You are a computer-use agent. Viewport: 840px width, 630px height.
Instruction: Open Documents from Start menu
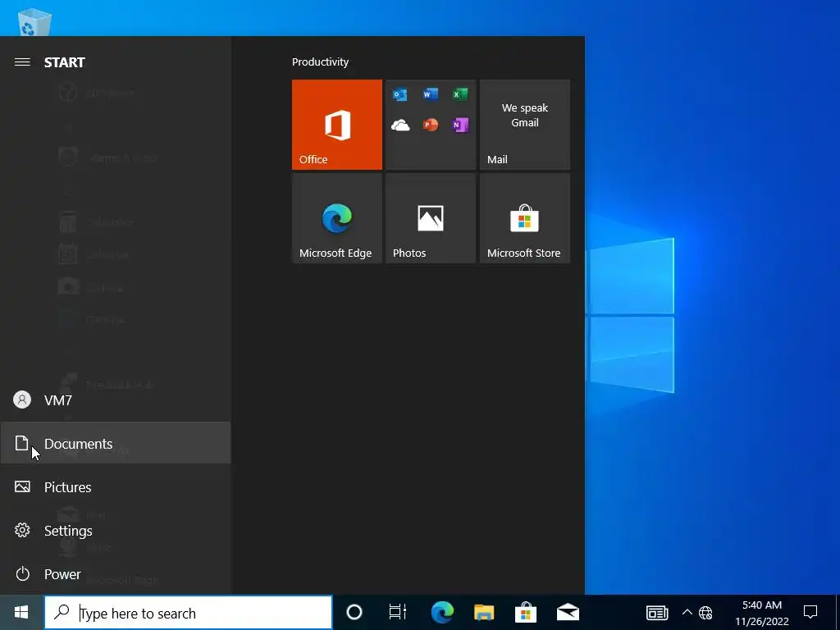115,443
